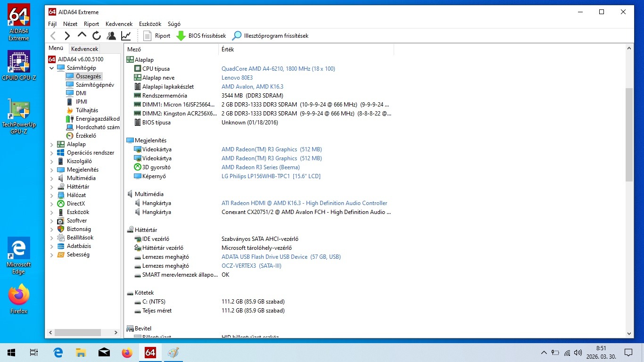Image resolution: width=644 pixels, height=362 pixels.
Task: Open the Windows Start menu
Action: 11,353
